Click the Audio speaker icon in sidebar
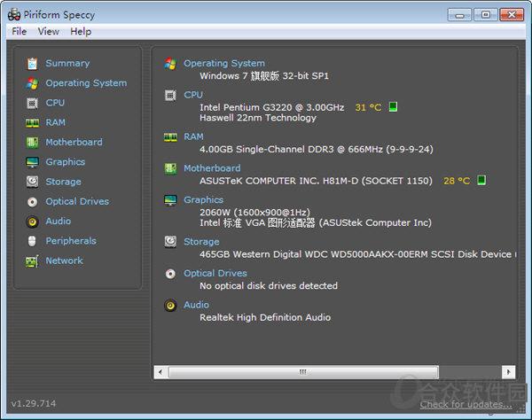 click(x=32, y=222)
